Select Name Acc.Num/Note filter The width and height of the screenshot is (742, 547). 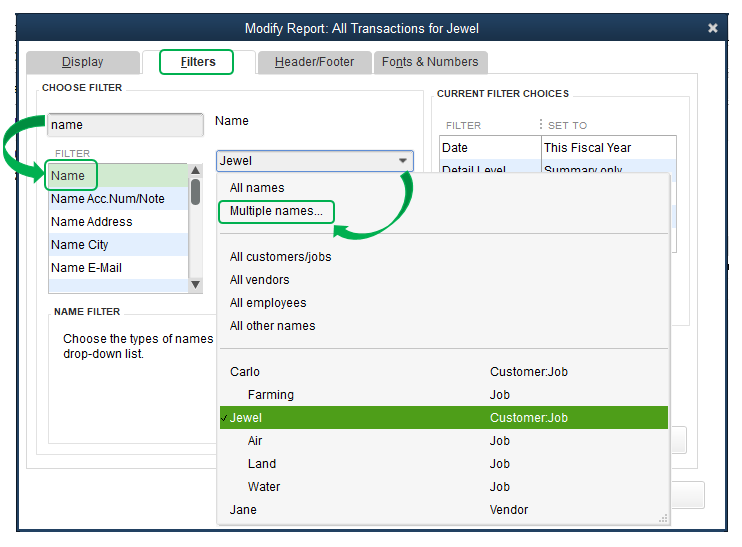point(107,199)
